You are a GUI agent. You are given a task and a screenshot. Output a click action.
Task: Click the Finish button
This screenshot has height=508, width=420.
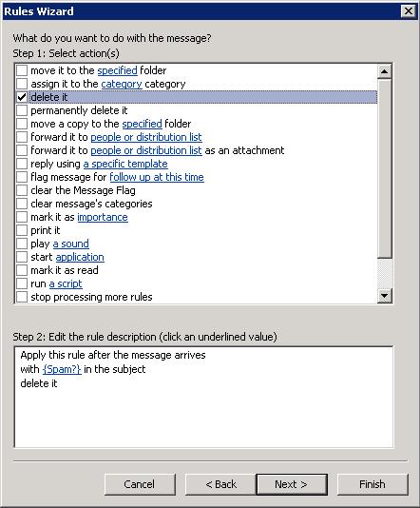[372, 484]
